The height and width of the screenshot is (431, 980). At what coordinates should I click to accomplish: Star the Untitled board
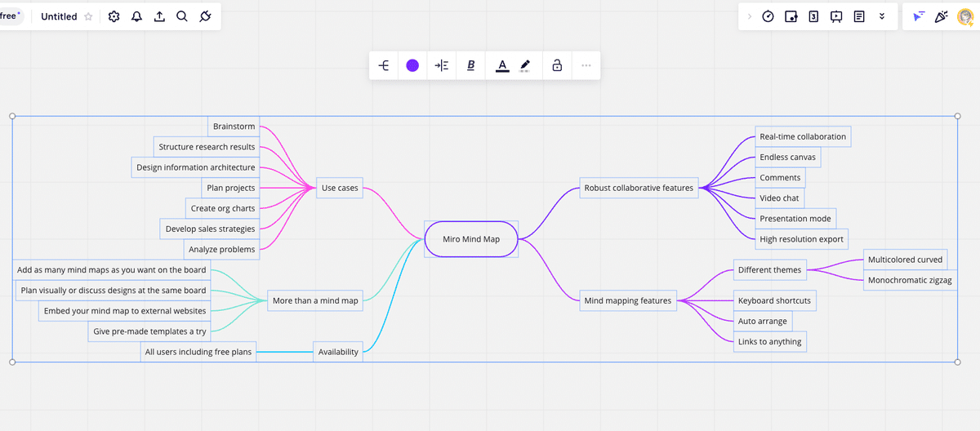pos(88,16)
